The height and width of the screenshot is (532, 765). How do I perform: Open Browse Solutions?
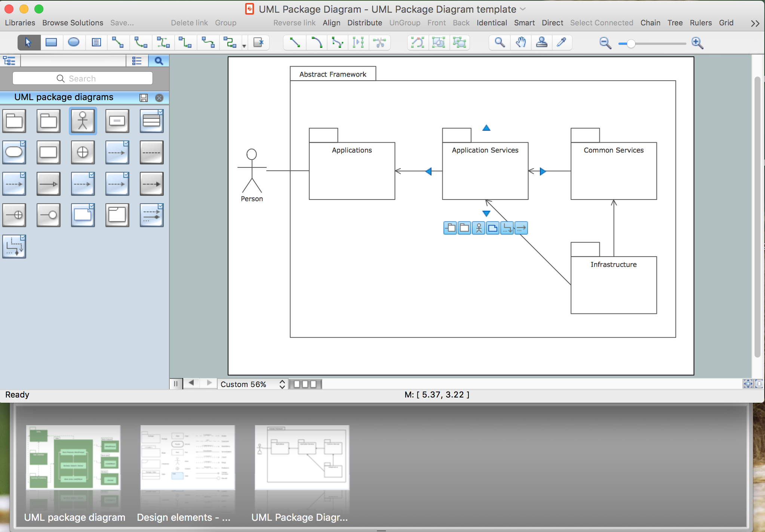coord(73,23)
